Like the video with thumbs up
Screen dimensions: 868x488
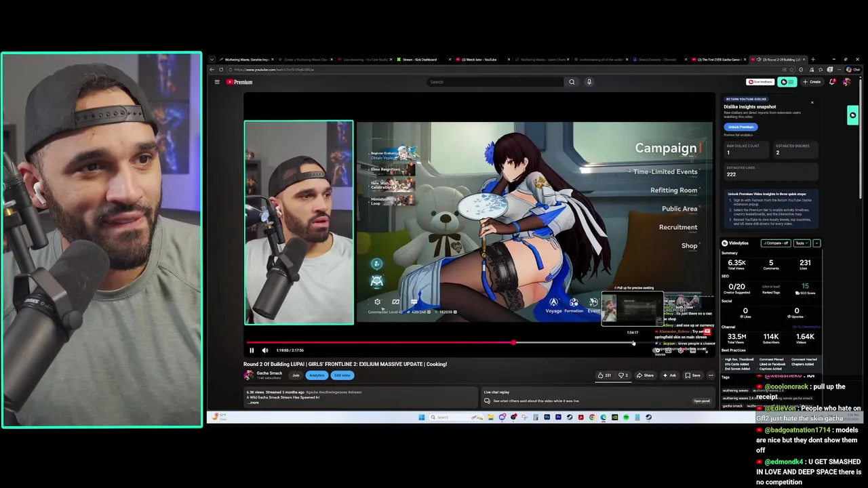point(604,375)
